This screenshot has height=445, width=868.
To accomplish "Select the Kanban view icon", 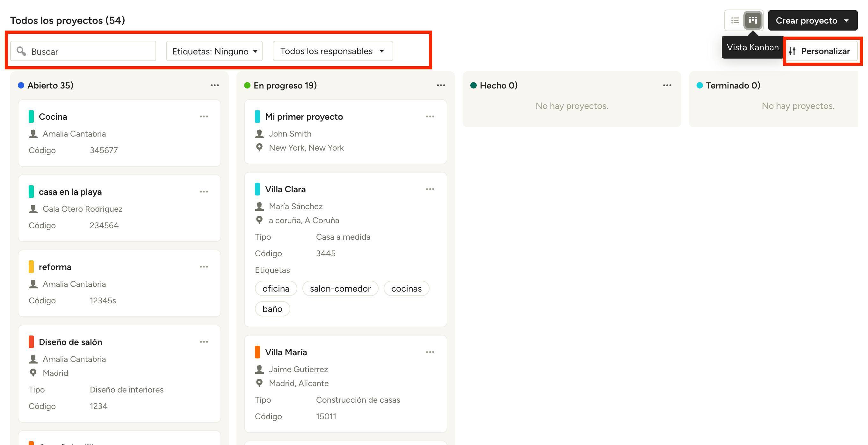I will pyautogui.click(x=753, y=21).
